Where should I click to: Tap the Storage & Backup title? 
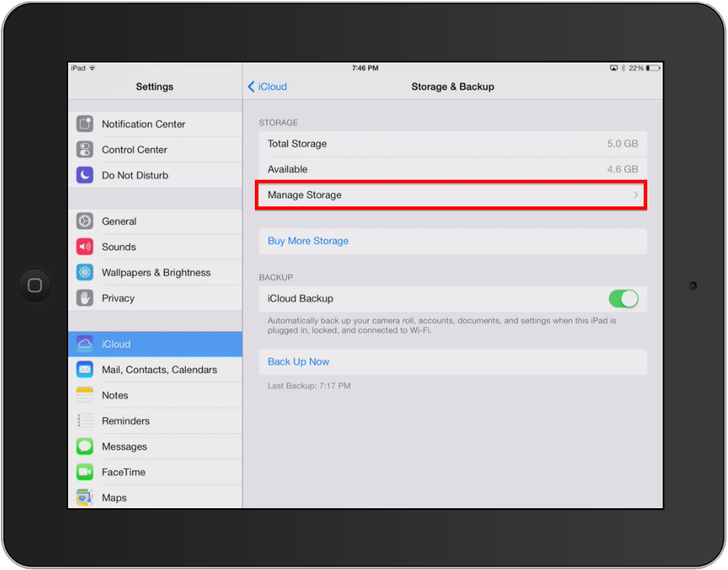click(x=453, y=86)
